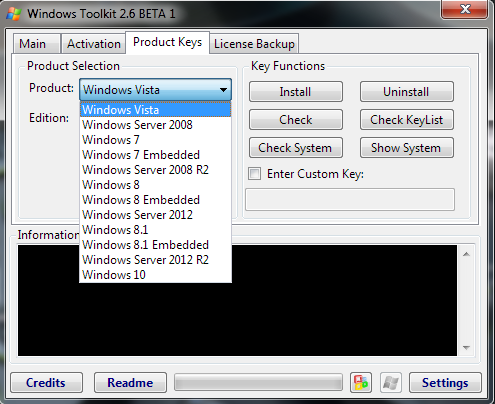Image resolution: width=495 pixels, height=404 pixels.
Task: Run Check System
Action: coord(296,148)
